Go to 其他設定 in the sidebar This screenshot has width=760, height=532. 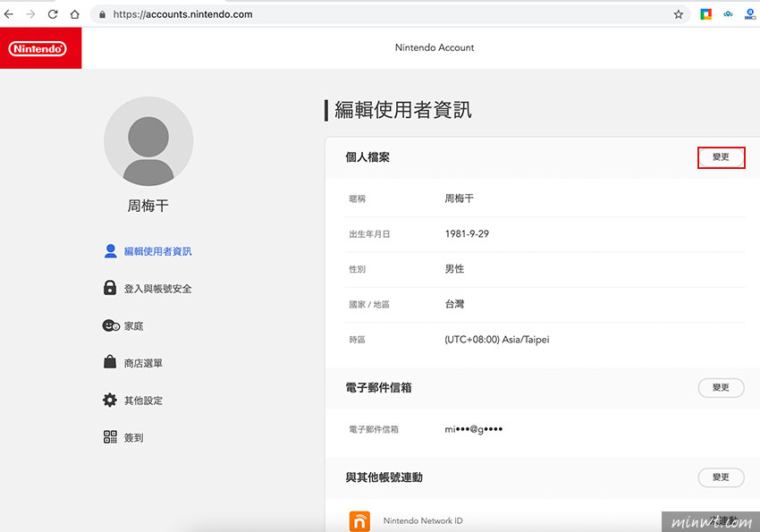click(x=143, y=401)
